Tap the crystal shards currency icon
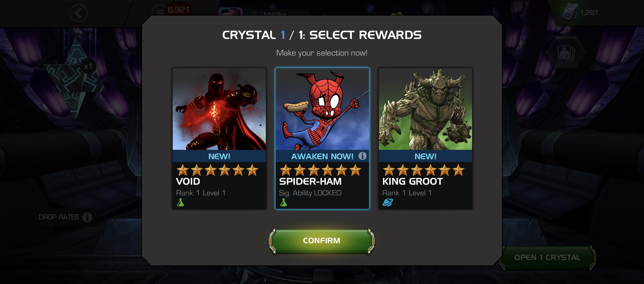Image resolution: width=644 pixels, height=284 pixels. [570, 12]
